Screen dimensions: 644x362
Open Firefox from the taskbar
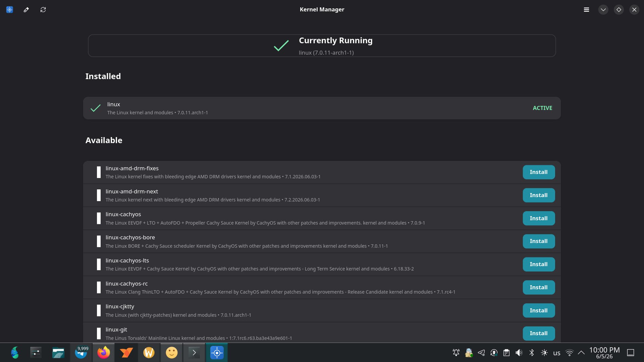pos(103,353)
